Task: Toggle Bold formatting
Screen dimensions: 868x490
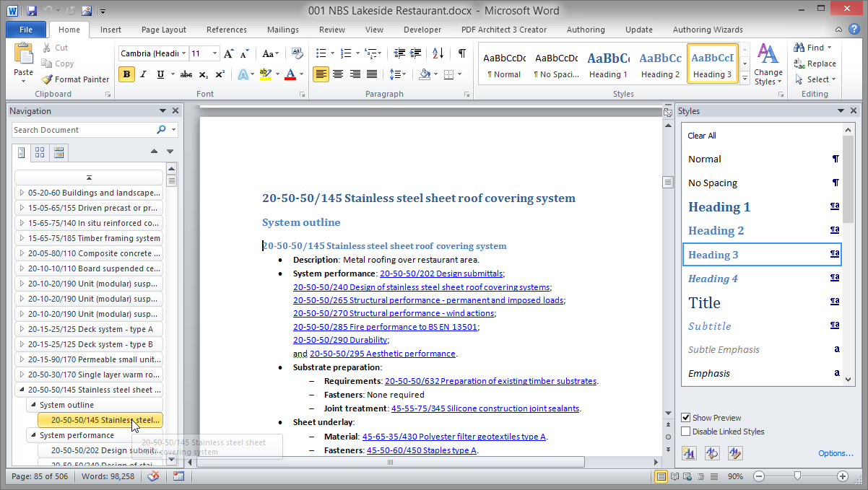Action: [126, 74]
